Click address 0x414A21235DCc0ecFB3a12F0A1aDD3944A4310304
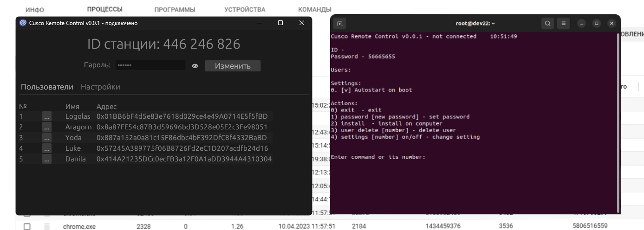Screen dimensions: 644x230 [184, 159]
